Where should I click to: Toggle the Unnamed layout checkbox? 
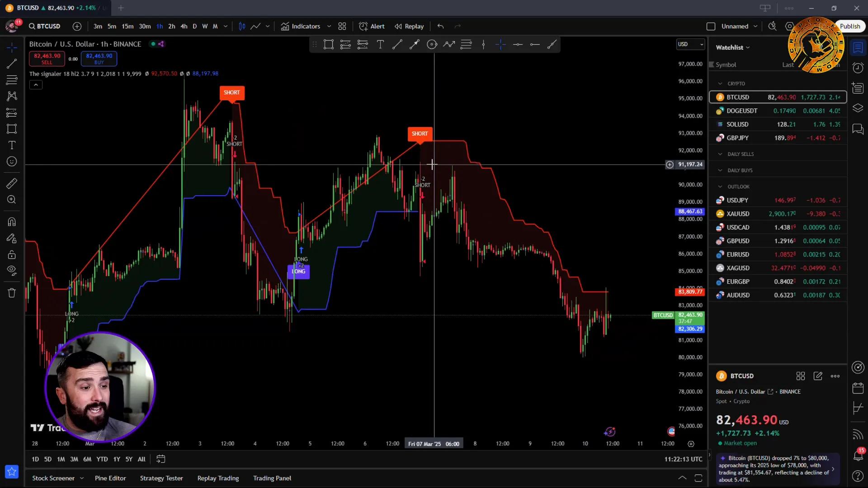click(x=711, y=26)
